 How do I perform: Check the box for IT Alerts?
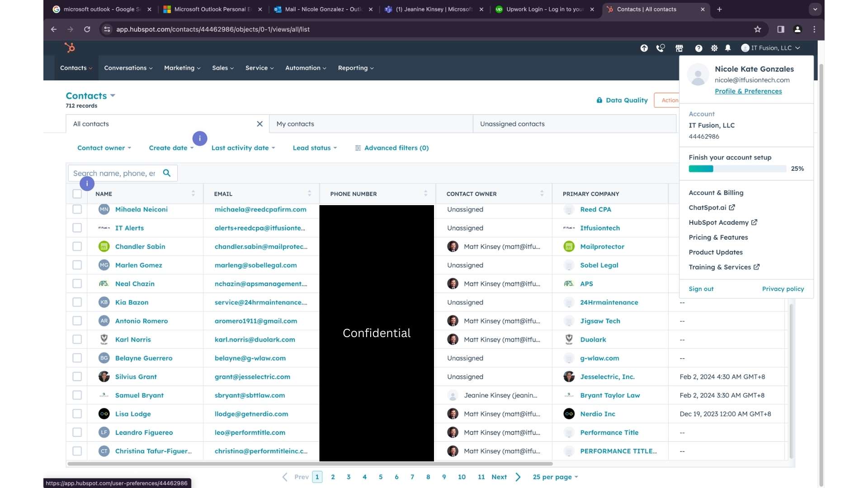click(77, 228)
